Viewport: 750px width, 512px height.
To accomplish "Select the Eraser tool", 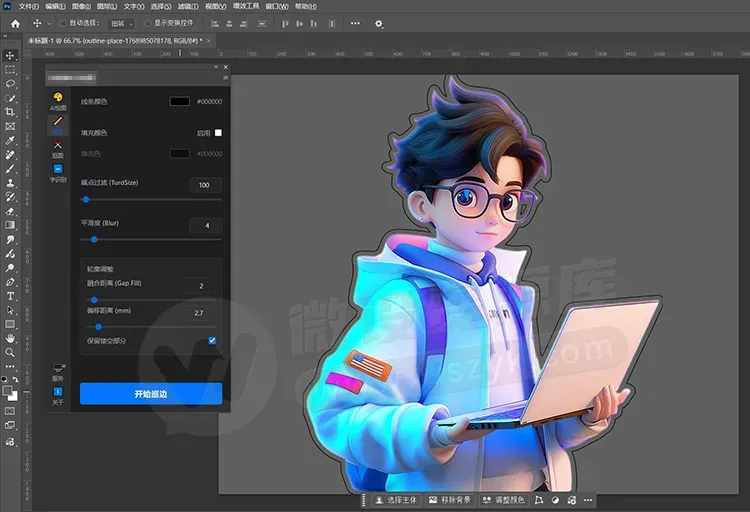I will pos(10,211).
